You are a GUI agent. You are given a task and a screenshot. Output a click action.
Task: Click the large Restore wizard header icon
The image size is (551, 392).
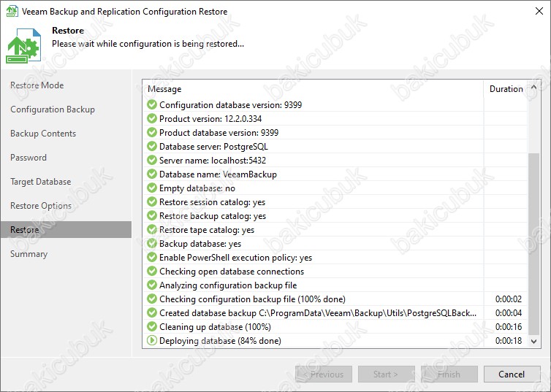click(23, 46)
